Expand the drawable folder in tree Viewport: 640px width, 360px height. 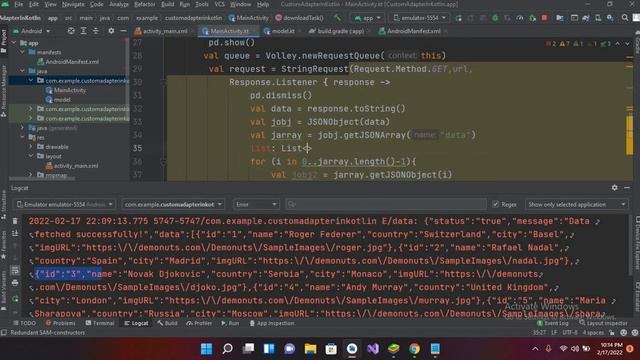tap(31, 147)
